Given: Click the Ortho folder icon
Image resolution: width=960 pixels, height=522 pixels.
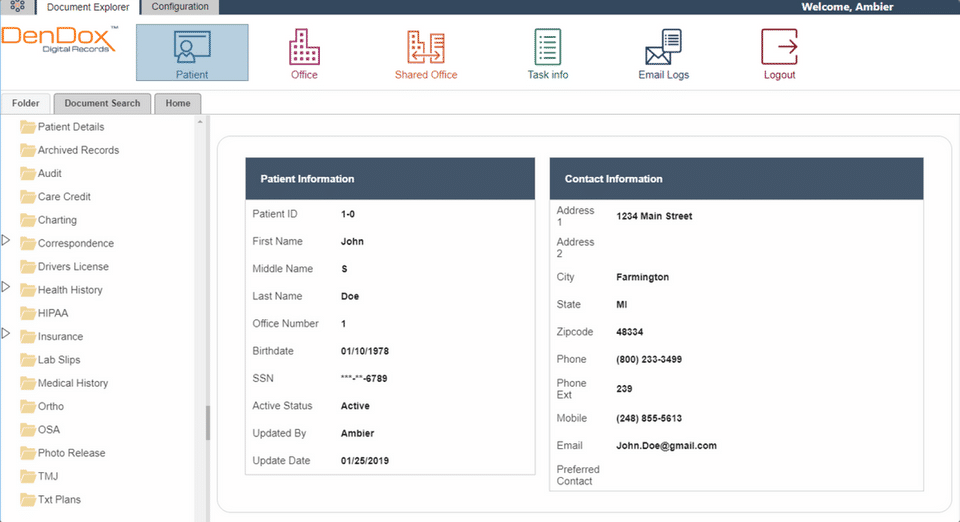Looking at the screenshot, I should click(28, 406).
